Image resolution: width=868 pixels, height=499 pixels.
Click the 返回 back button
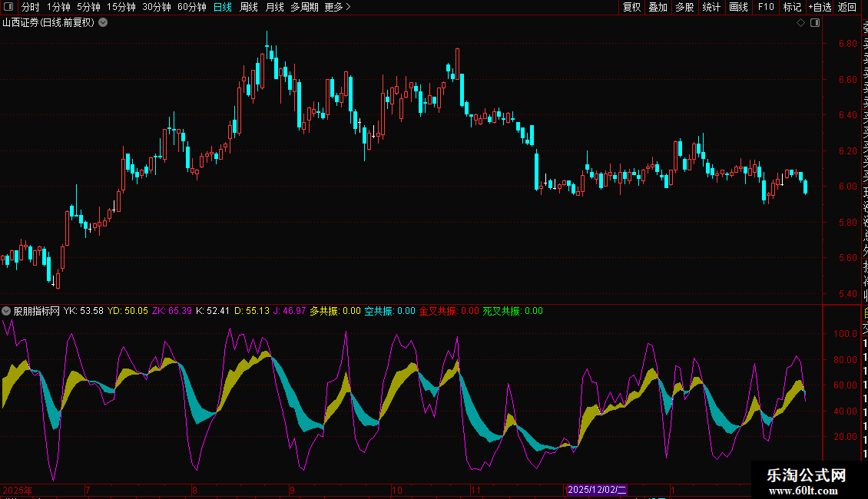846,7
